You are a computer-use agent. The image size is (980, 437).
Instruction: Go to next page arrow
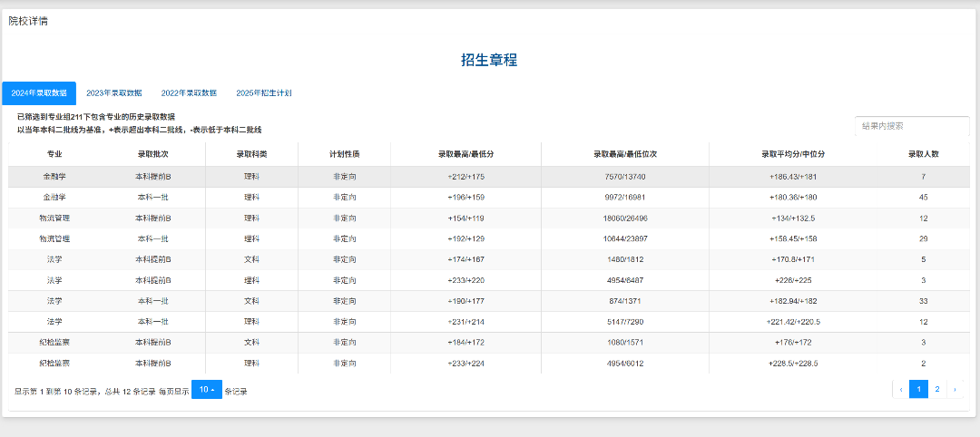[x=955, y=390]
